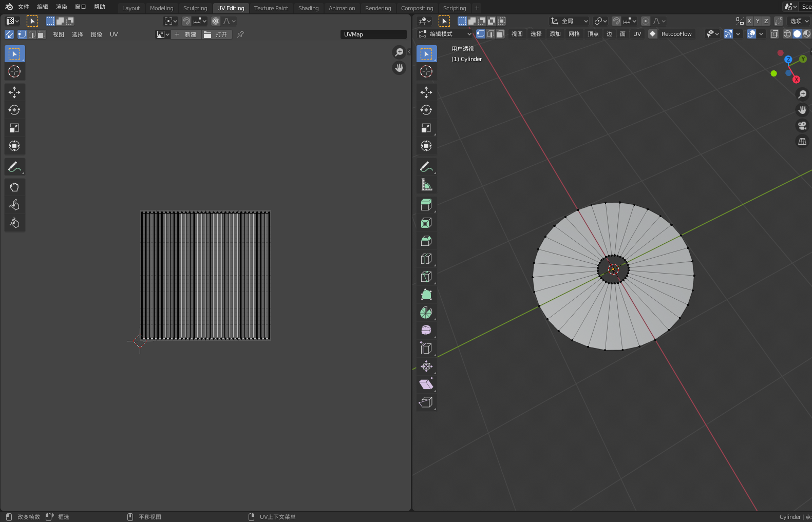This screenshot has height=522, width=812.
Task: Select the Shear tool in 3D toolbar
Action: click(426, 384)
